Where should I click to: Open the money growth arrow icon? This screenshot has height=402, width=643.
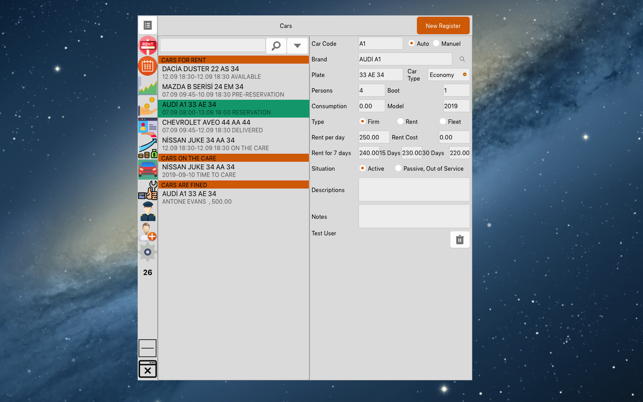[148, 148]
